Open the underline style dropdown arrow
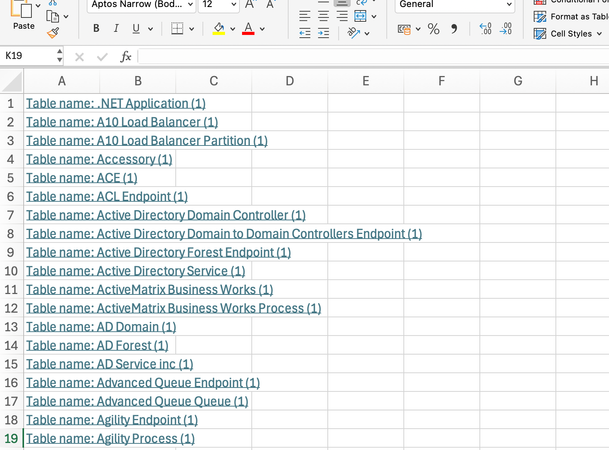 tap(151, 29)
